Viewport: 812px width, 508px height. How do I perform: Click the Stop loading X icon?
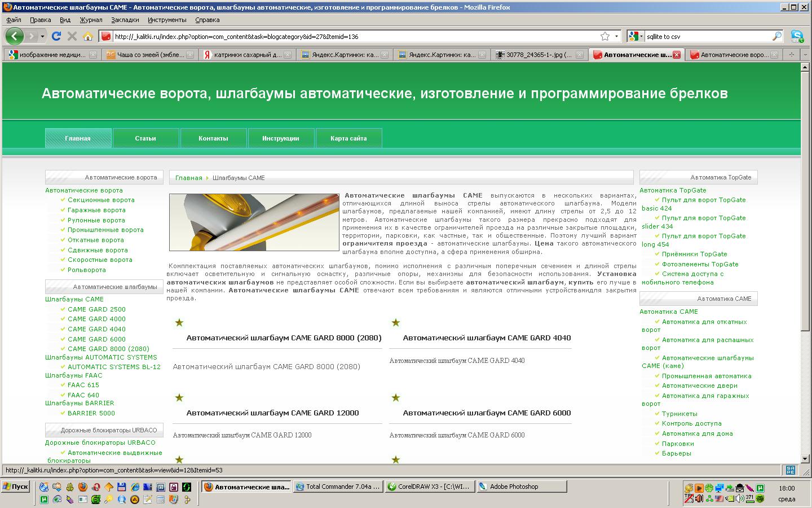(72, 36)
